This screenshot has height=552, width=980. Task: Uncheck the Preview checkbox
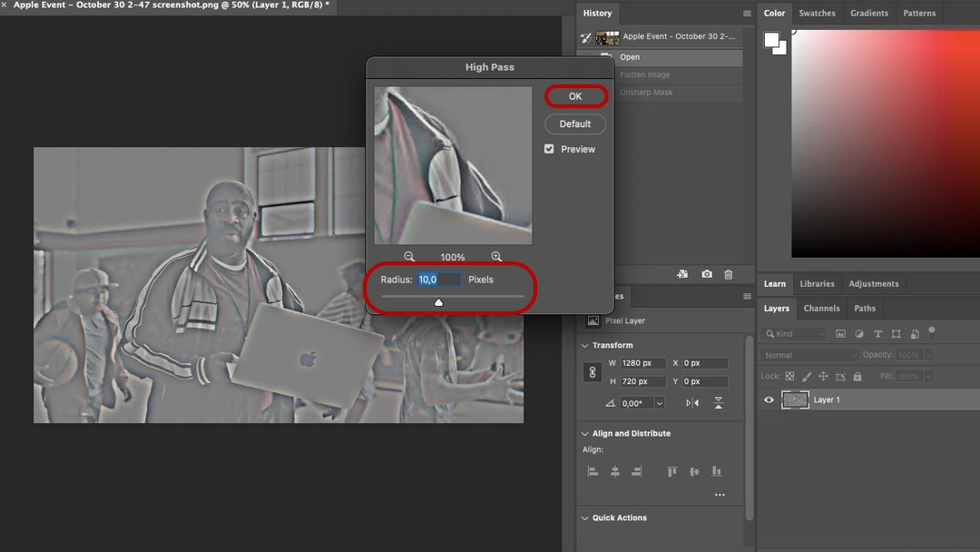pyautogui.click(x=549, y=149)
